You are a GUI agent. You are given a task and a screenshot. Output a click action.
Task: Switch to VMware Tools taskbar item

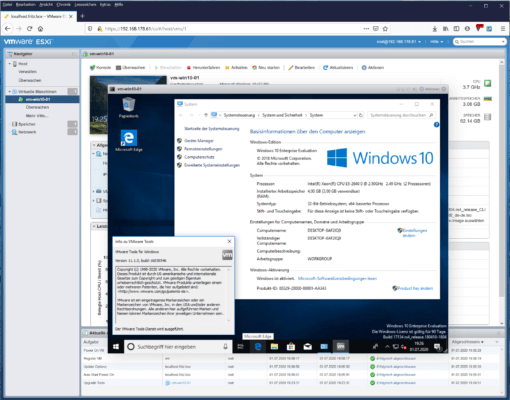pos(341,347)
